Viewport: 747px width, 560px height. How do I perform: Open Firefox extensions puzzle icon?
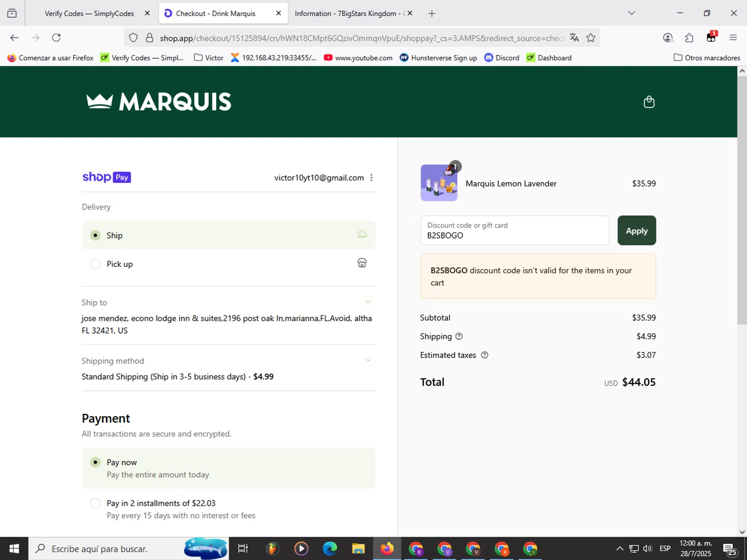click(x=689, y=38)
